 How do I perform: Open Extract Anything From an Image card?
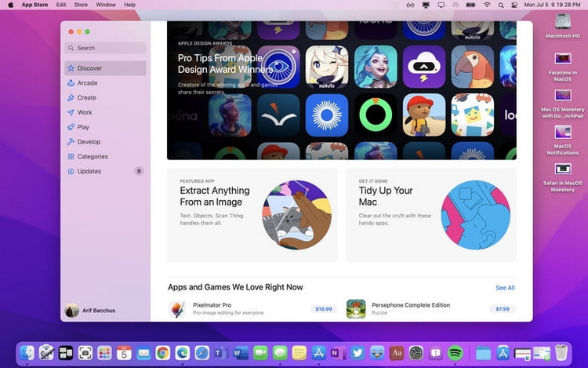pyautogui.click(x=252, y=215)
